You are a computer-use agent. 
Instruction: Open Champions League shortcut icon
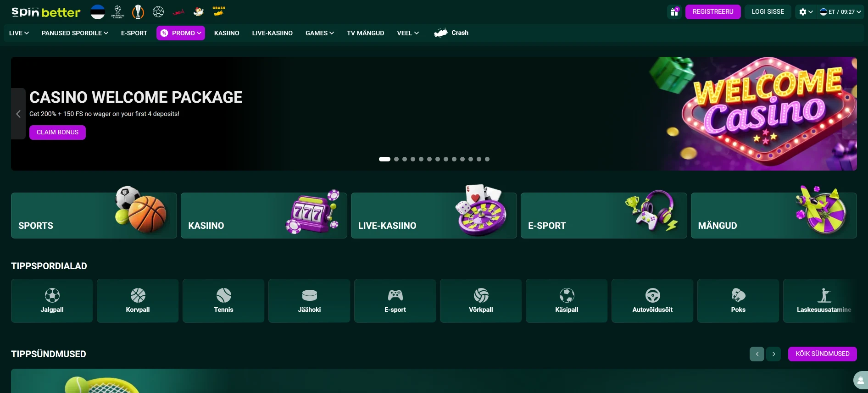tap(118, 12)
